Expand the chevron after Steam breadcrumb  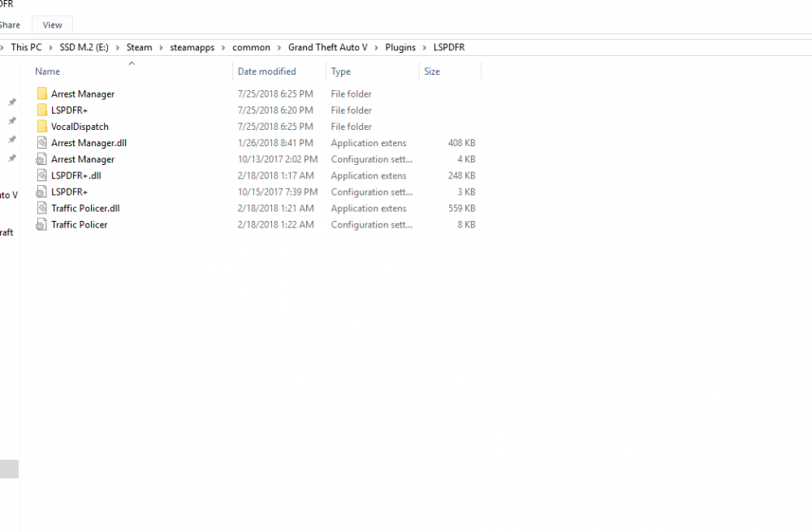(x=161, y=48)
